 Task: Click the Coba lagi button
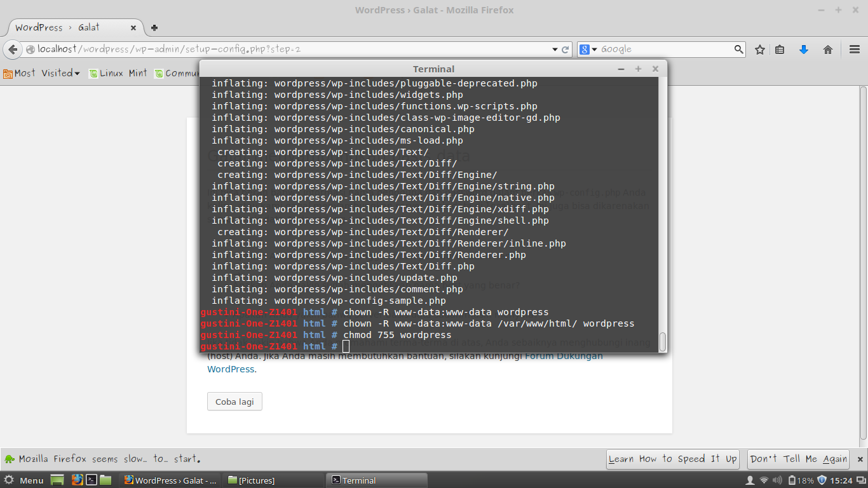pos(234,402)
